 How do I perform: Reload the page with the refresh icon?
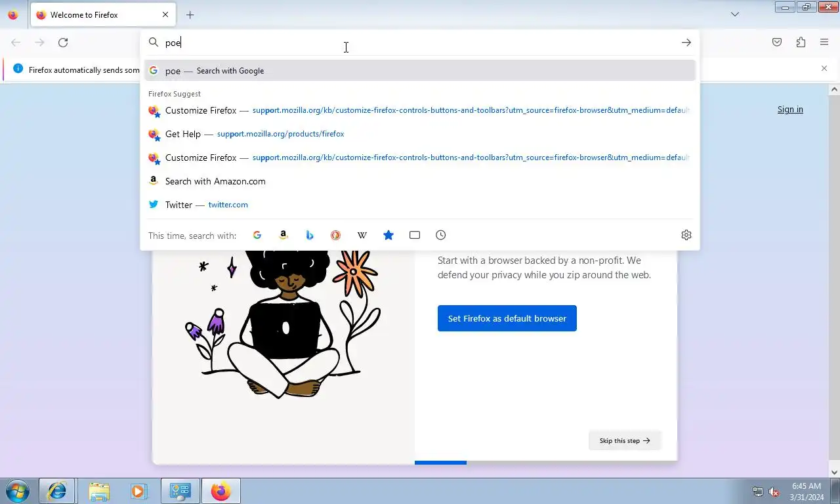pos(63,43)
